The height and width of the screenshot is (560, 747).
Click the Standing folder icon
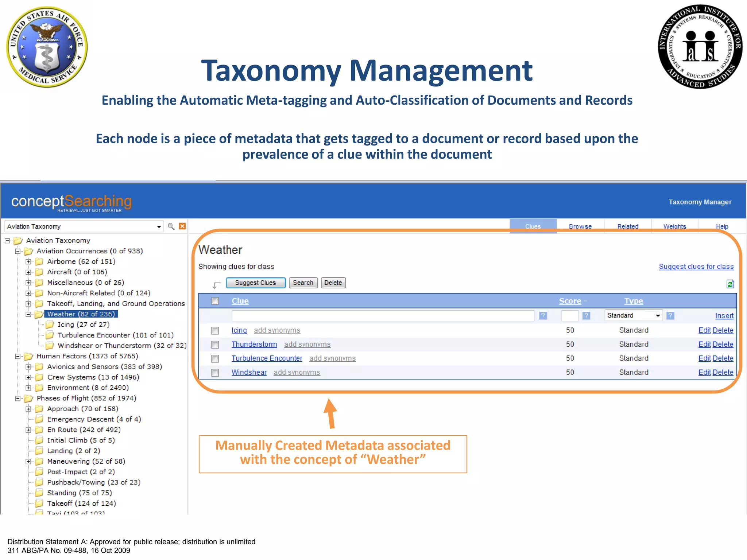pos(39,493)
